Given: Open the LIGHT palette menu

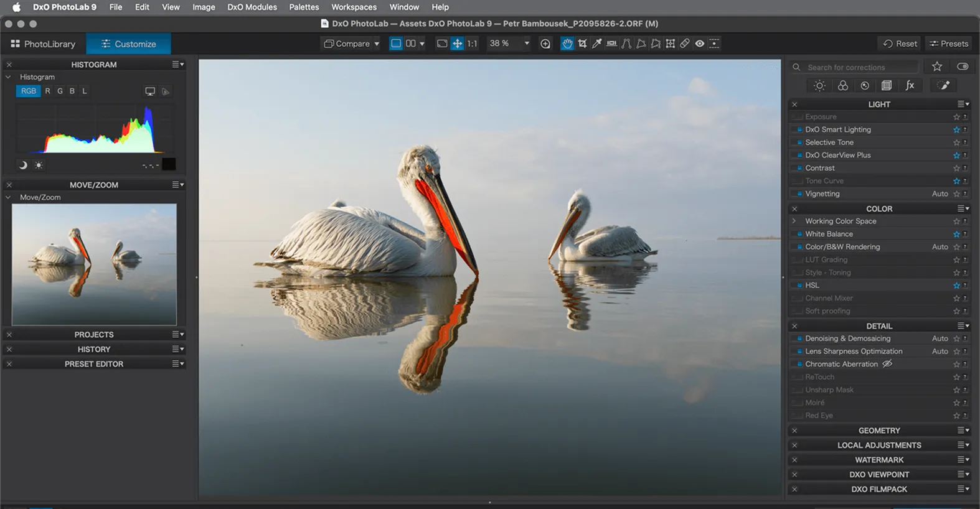Looking at the screenshot, I should [963, 105].
